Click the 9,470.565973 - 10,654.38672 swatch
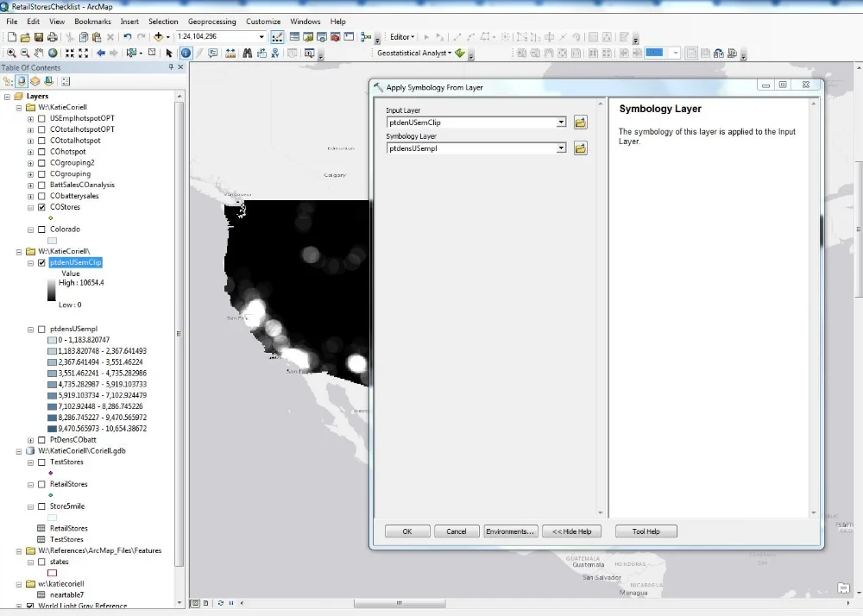This screenshot has width=863, height=616. [x=53, y=429]
